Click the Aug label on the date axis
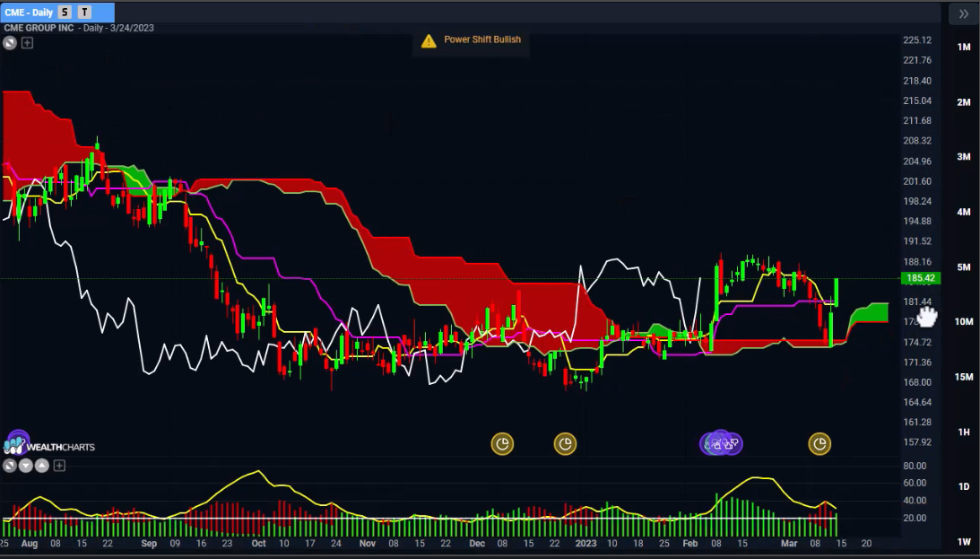The width and height of the screenshot is (980, 559). [x=30, y=544]
